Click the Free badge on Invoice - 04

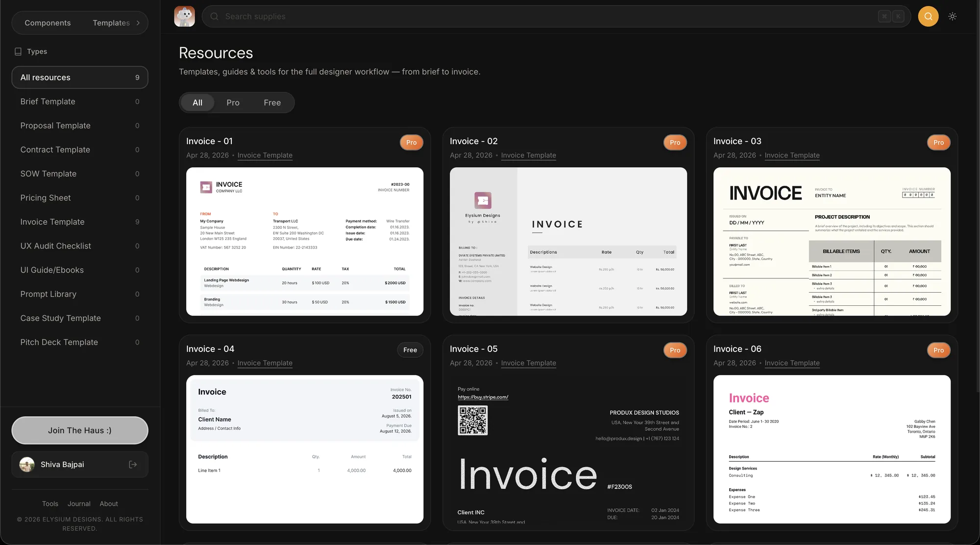(x=410, y=350)
